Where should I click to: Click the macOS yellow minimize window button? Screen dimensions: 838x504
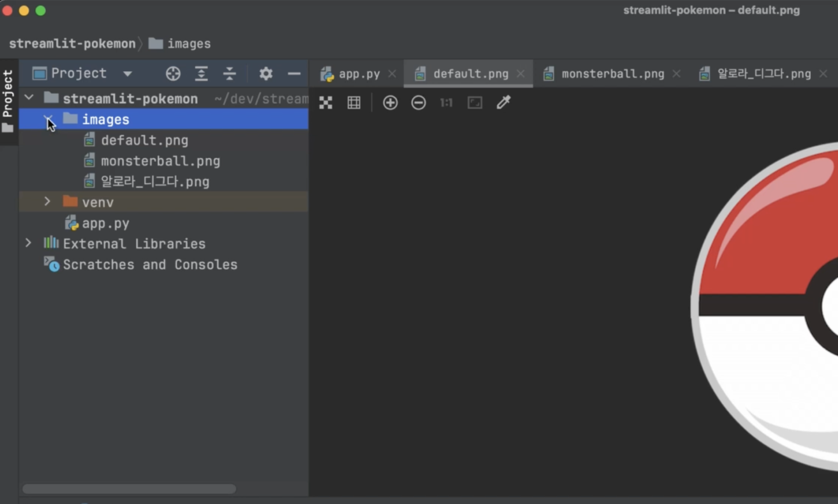point(24,10)
